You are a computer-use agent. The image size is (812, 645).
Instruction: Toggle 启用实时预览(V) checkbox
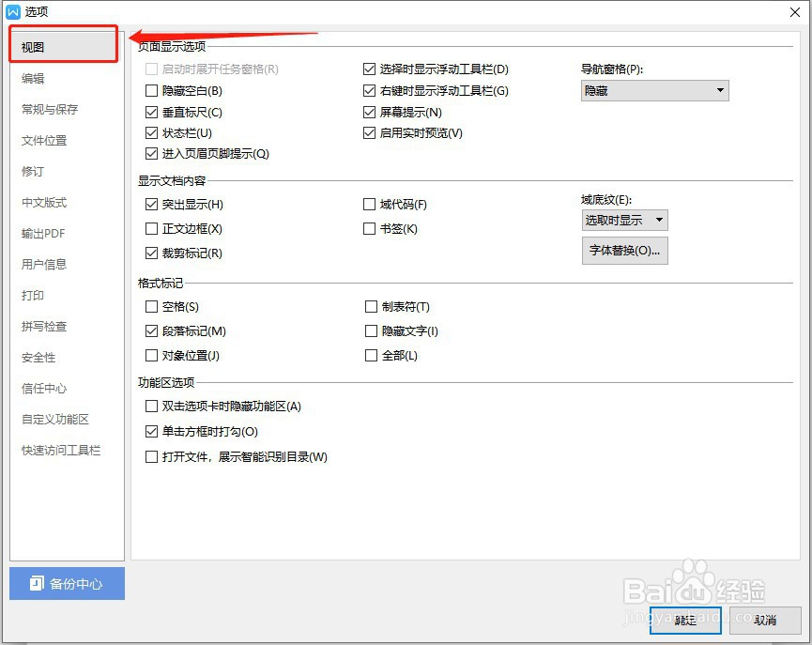click(x=369, y=132)
